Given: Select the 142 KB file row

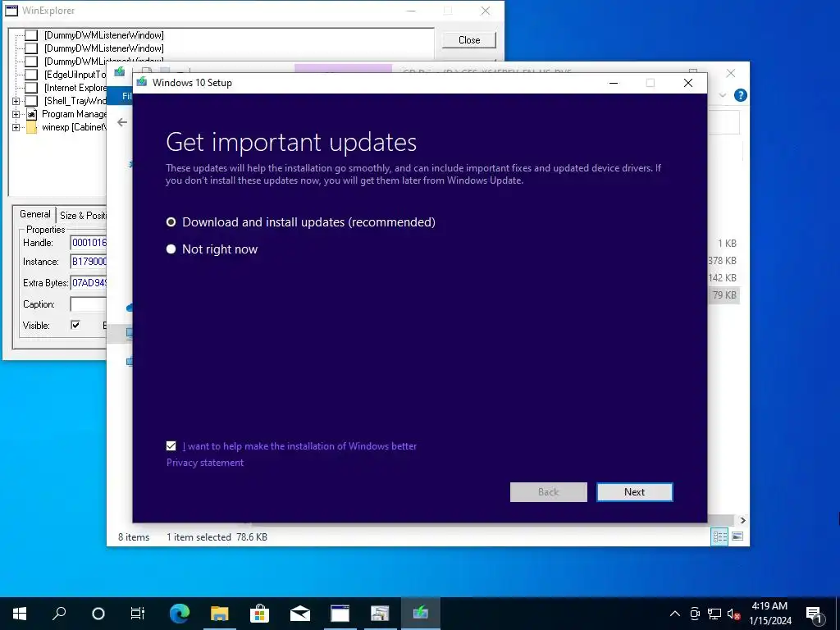Looking at the screenshot, I should [x=722, y=277].
